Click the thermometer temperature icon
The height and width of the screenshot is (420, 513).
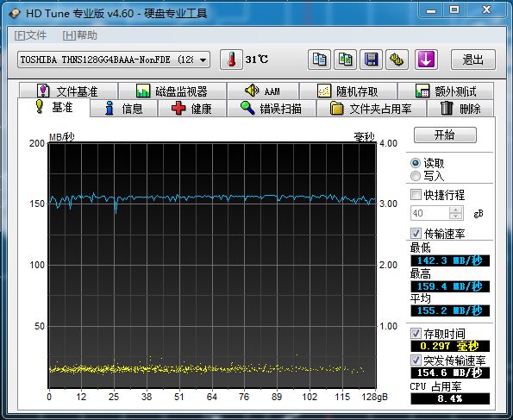tap(231, 60)
